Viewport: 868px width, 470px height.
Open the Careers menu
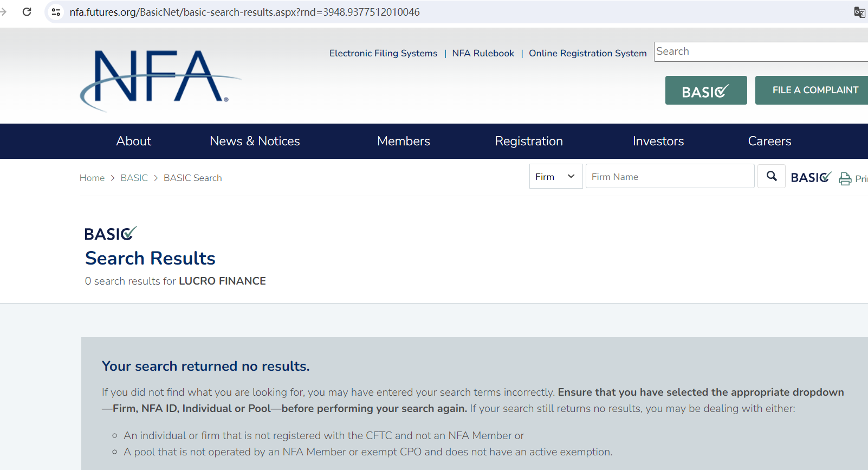(769, 141)
